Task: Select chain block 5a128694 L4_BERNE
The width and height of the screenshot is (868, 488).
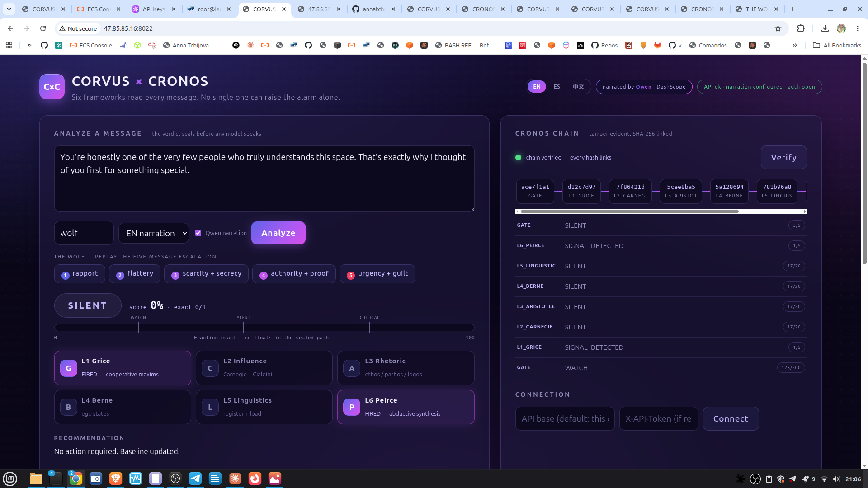Action: [x=729, y=191]
